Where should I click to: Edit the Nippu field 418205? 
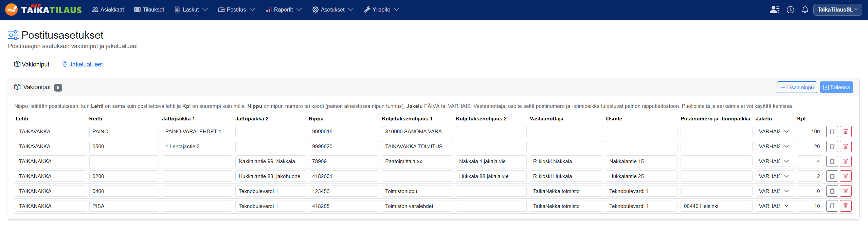coord(344,206)
